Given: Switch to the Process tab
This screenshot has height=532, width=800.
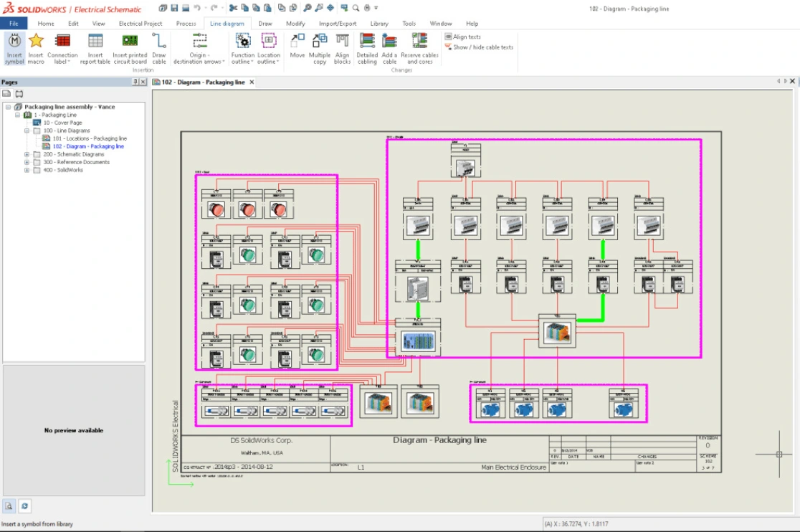Looking at the screenshot, I should coord(186,24).
